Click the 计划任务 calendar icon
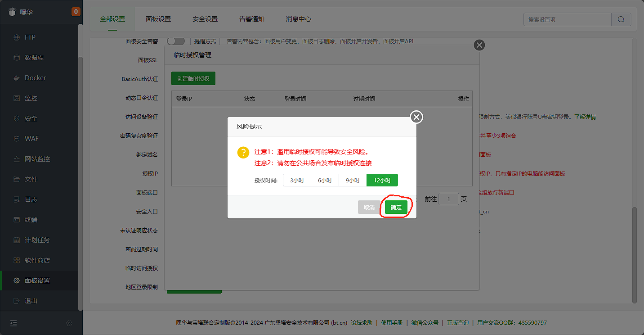 (x=17, y=240)
